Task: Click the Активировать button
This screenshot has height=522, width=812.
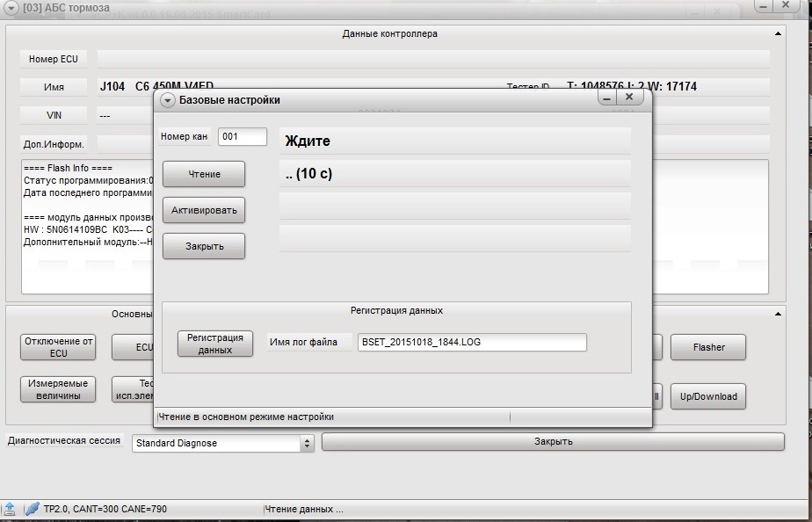Action: click(204, 210)
